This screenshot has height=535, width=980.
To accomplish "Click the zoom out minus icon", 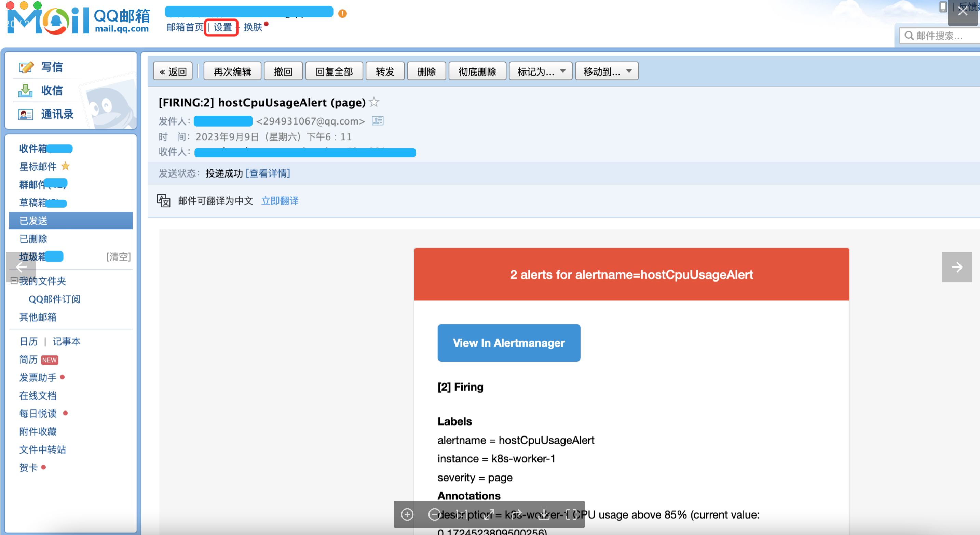I will (434, 514).
